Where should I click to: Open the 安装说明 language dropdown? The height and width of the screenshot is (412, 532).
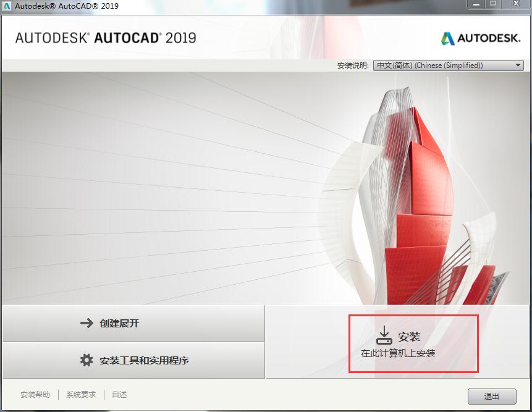tap(448, 65)
